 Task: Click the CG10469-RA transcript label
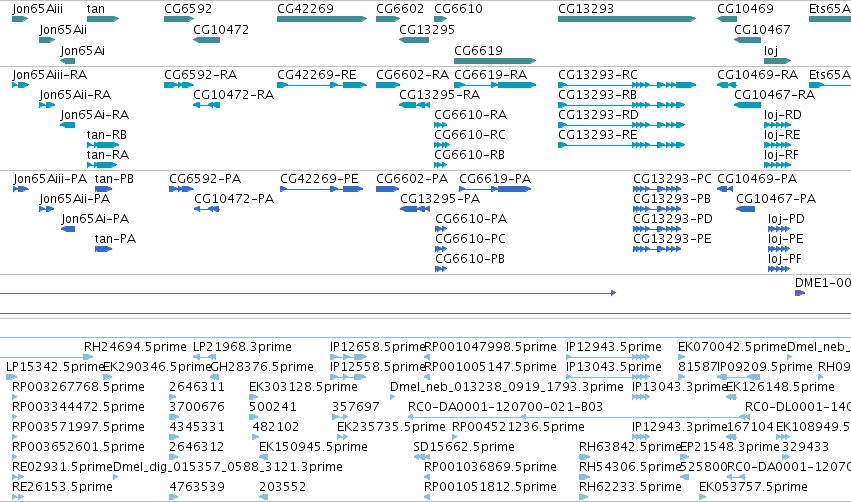point(757,75)
